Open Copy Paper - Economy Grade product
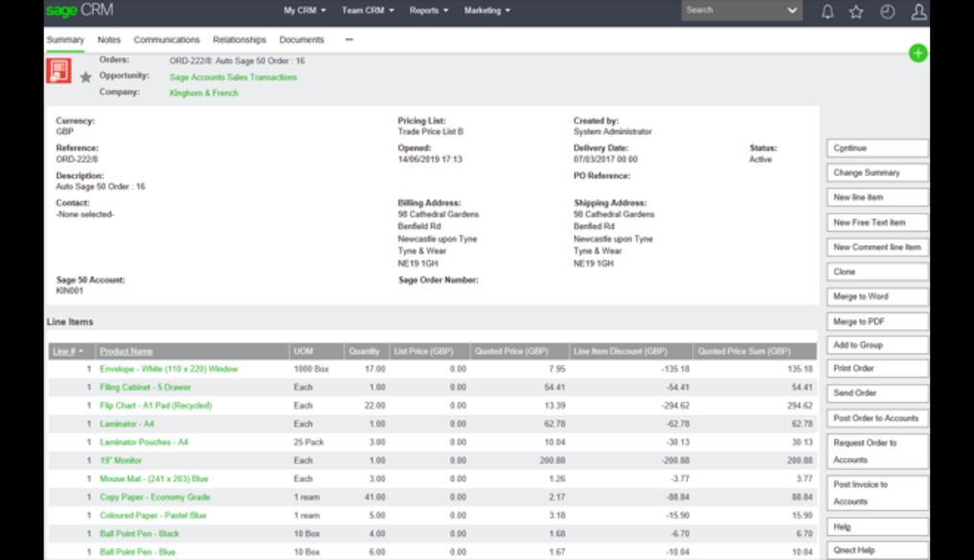The image size is (974, 560). (x=155, y=497)
